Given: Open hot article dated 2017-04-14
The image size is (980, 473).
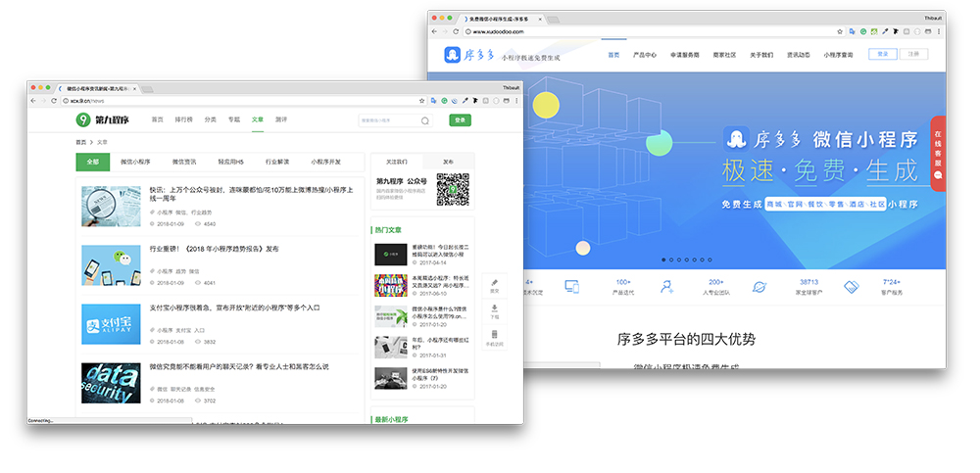Looking at the screenshot, I should pos(421,255).
